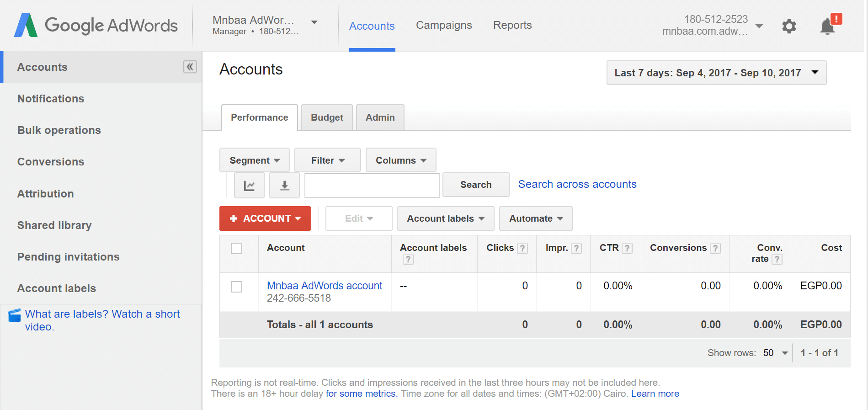The width and height of the screenshot is (868, 410).
Task: Open the Segment dropdown
Action: (x=255, y=160)
